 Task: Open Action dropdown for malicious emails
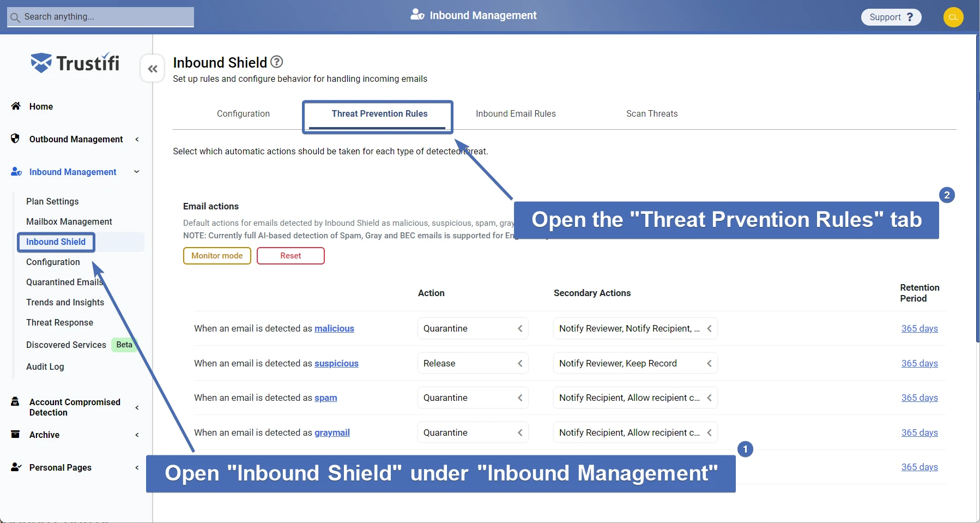pyautogui.click(x=473, y=328)
